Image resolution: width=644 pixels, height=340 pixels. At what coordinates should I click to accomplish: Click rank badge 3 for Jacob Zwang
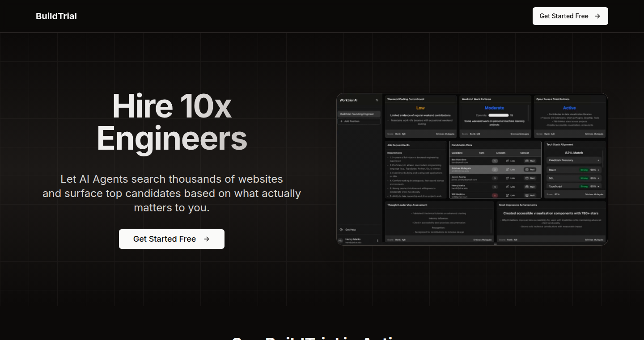point(495,178)
